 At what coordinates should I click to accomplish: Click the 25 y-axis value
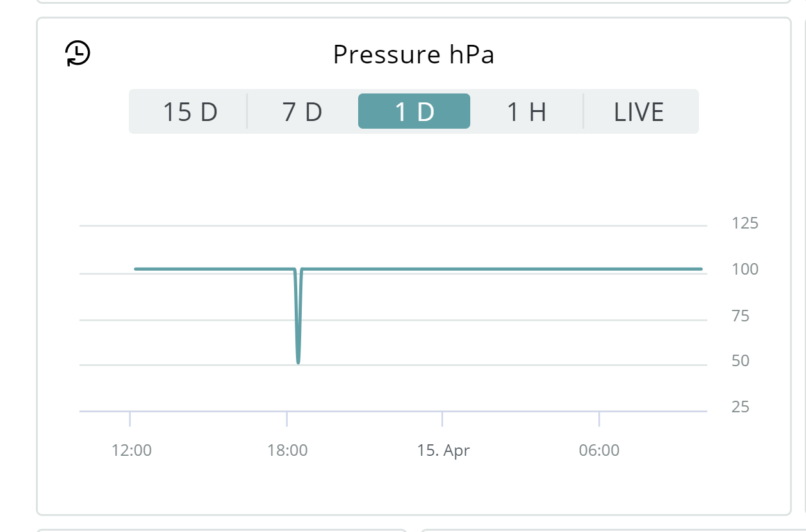[740, 407]
